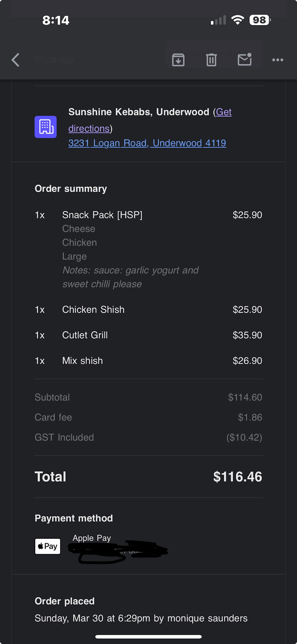Tap the Wi-Fi status icon
297x644 pixels.
coord(238,20)
